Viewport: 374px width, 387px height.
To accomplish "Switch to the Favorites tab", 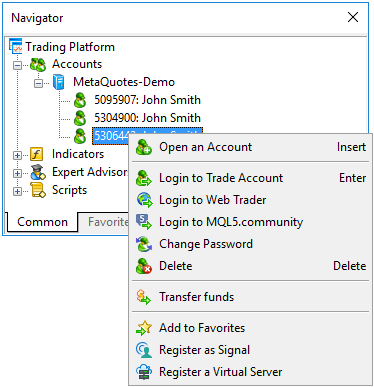I will point(104,222).
